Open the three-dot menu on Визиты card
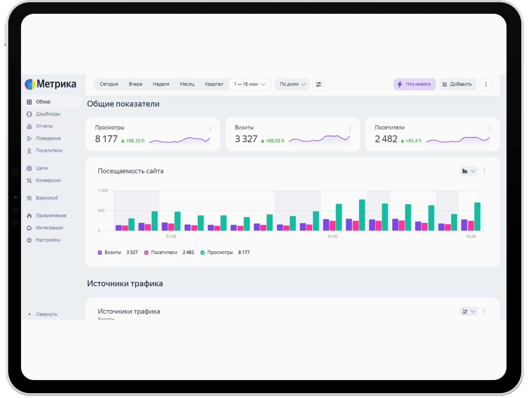 350,128
